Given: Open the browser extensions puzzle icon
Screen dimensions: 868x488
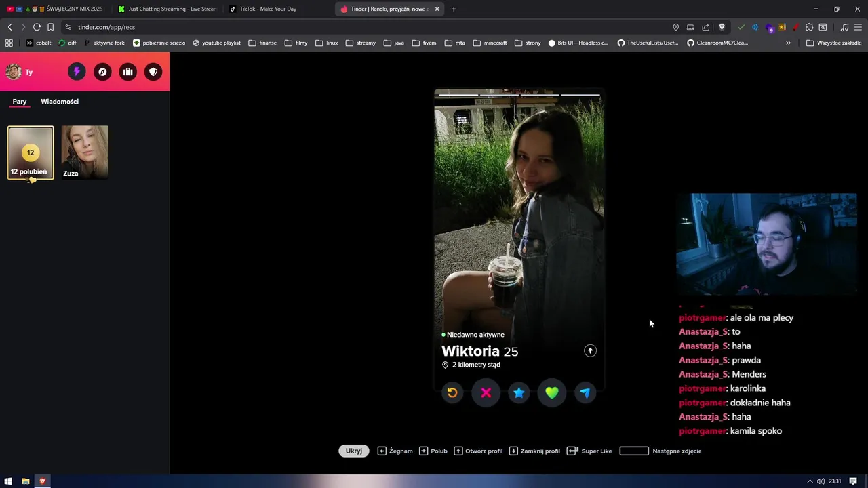Looking at the screenshot, I should (x=809, y=27).
